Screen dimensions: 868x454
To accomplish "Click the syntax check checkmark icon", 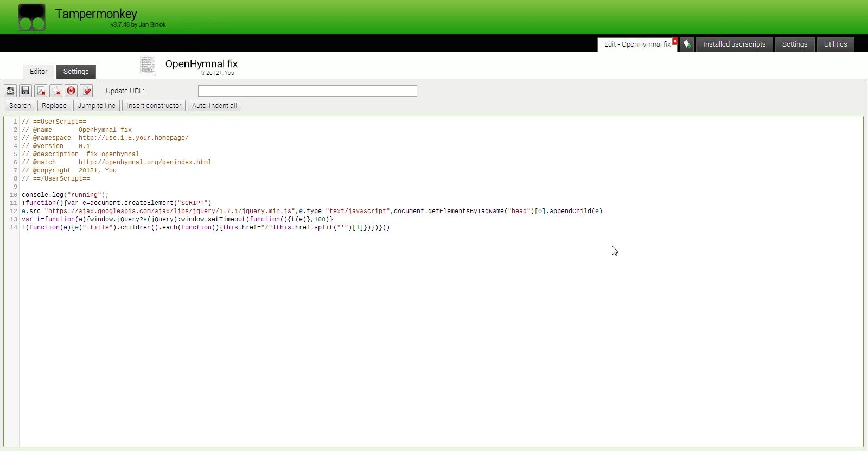I will pyautogui.click(x=86, y=91).
